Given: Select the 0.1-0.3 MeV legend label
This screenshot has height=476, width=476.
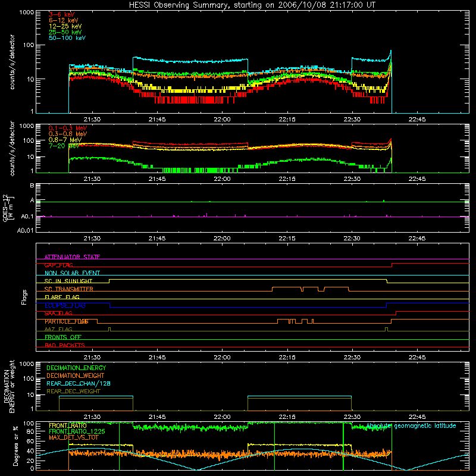Looking at the screenshot, I should coord(68,128).
